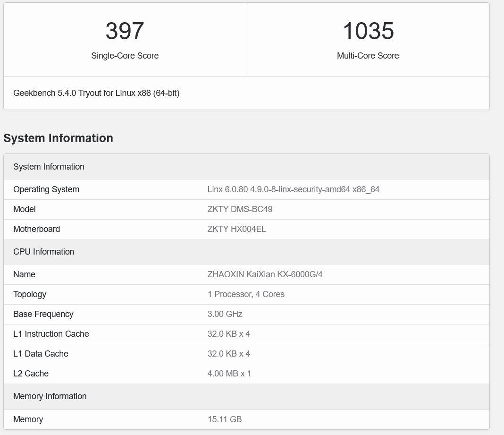Click the System Information table header row

[49, 167]
